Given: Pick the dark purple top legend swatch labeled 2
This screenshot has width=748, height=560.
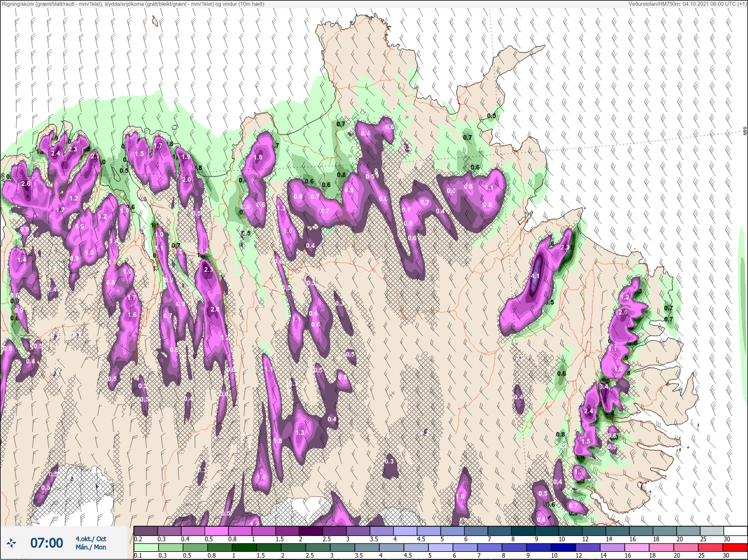Looking at the screenshot, I should (312, 531).
